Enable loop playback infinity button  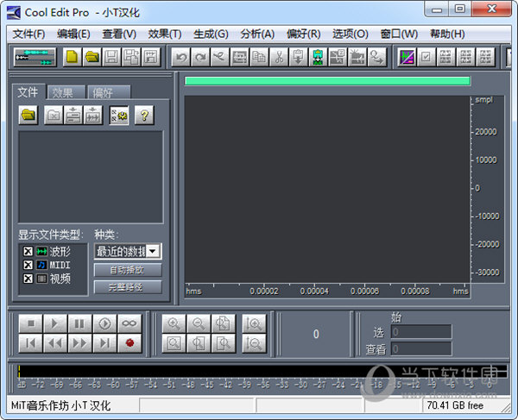point(129,323)
